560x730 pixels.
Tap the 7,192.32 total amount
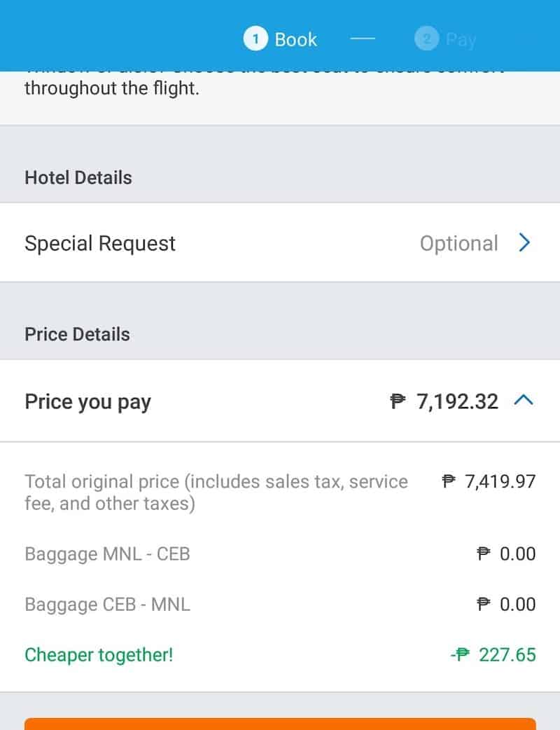point(457,401)
